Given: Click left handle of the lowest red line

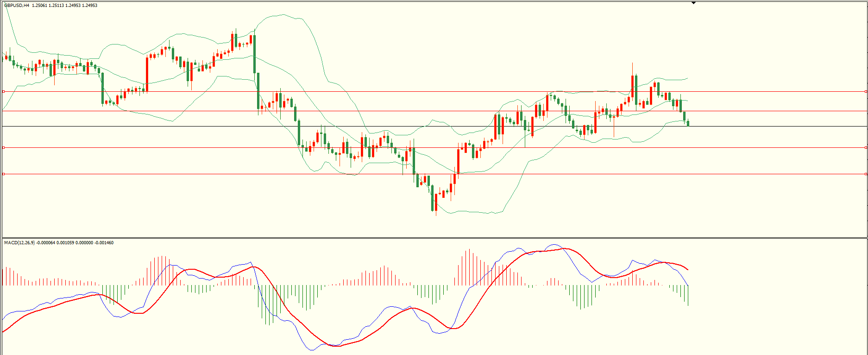Looking at the screenshot, I should [4, 174].
